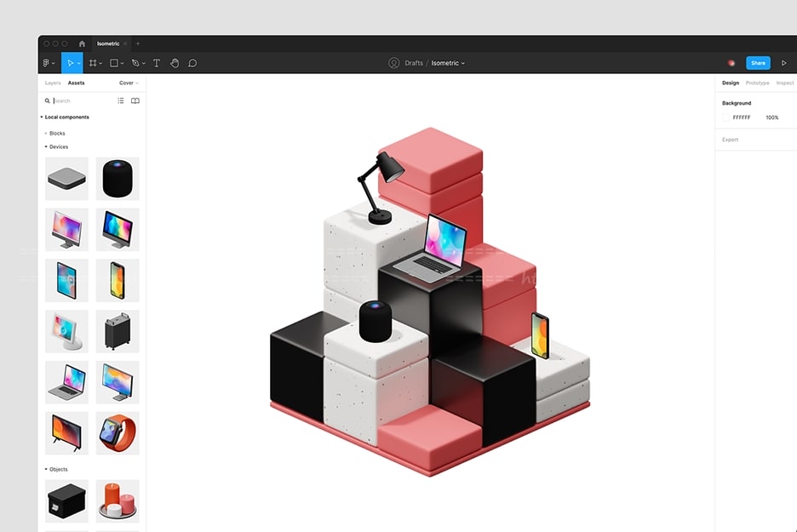Image resolution: width=797 pixels, height=532 pixels.
Task: Select the Rectangle shape tool
Action: tap(114, 63)
